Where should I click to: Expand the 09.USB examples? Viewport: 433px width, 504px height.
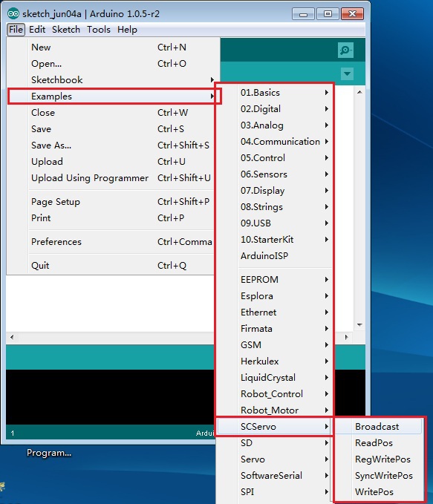(x=275, y=223)
